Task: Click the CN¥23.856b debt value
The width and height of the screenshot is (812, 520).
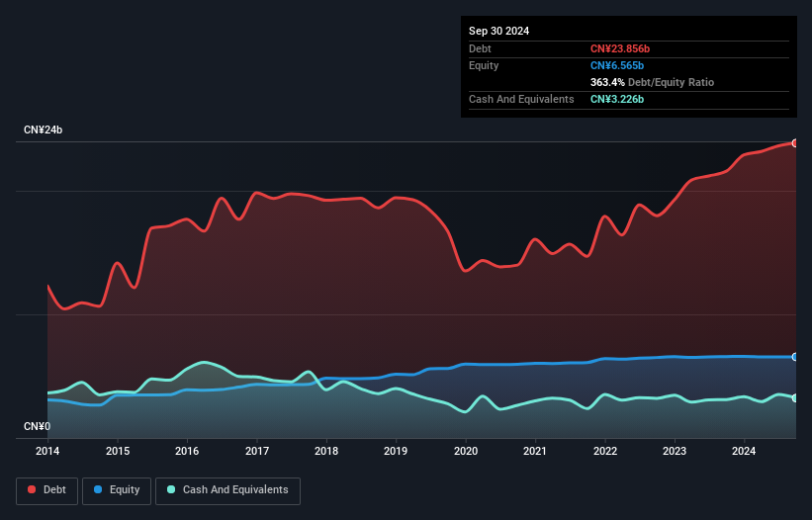Action: [620, 48]
